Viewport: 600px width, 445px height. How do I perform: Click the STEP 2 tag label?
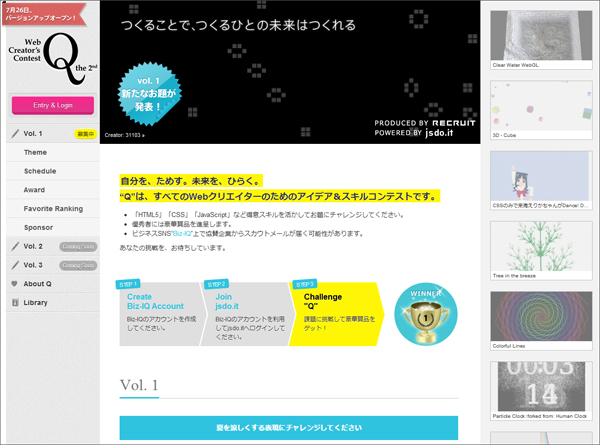click(216, 284)
